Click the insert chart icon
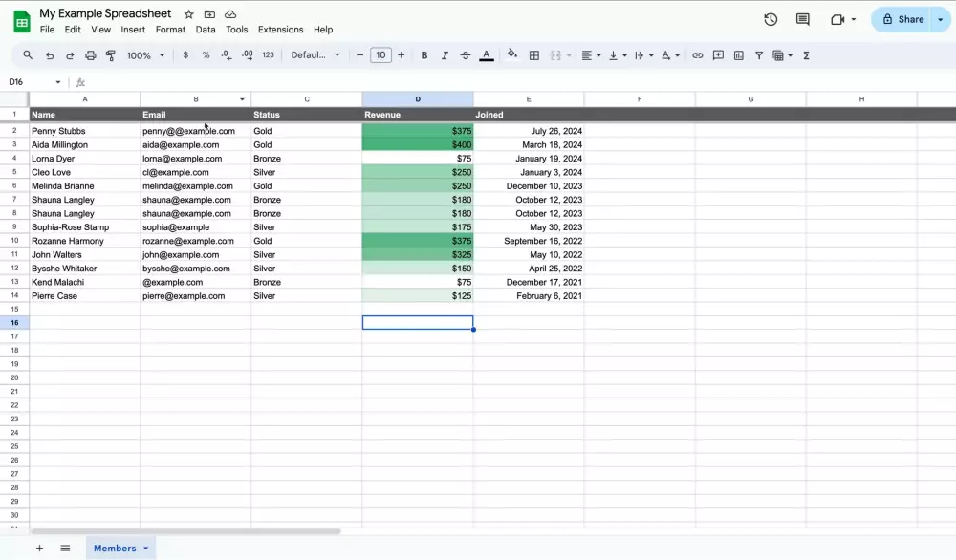 pos(738,55)
